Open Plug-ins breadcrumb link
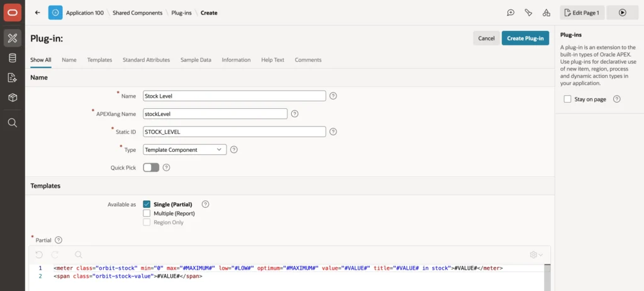Viewport: 644px width, 291px height. [x=182, y=13]
